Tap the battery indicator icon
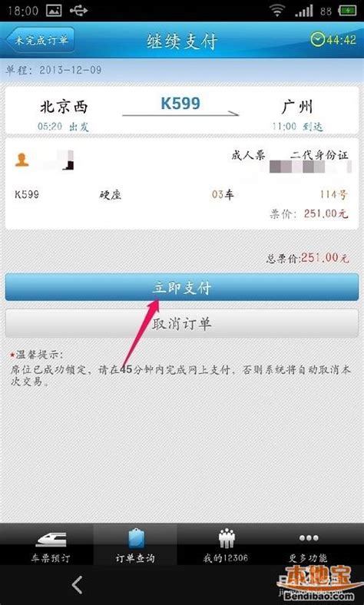The width and height of the screenshot is (364, 605). point(347,11)
